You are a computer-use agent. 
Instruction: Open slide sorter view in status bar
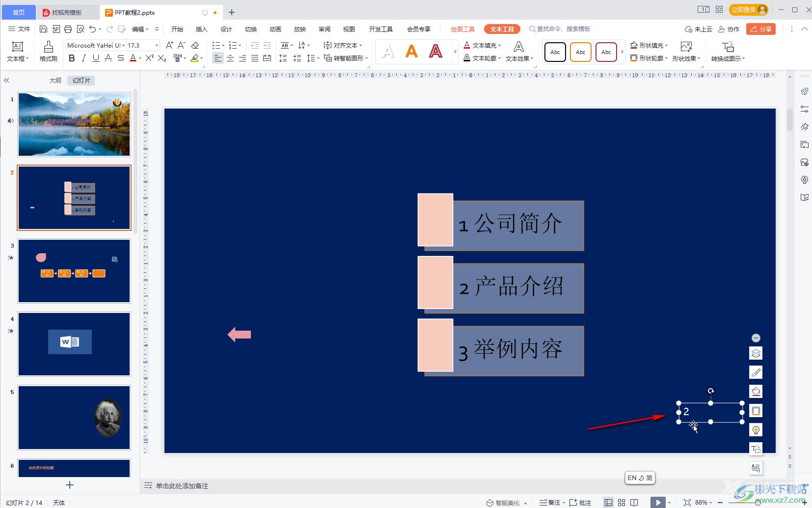[x=622, y=503]
